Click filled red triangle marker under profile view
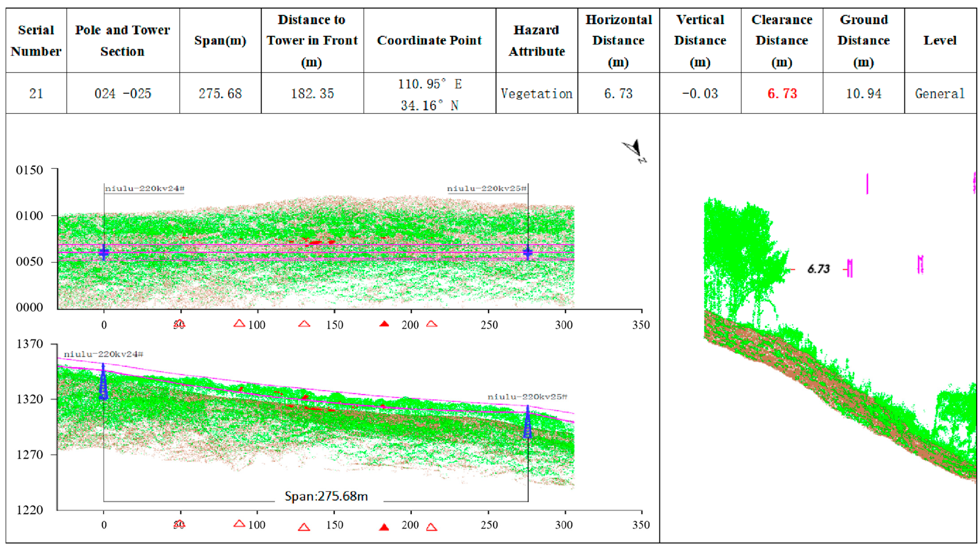This screenshot has width=980, height=547. point(384,527)
